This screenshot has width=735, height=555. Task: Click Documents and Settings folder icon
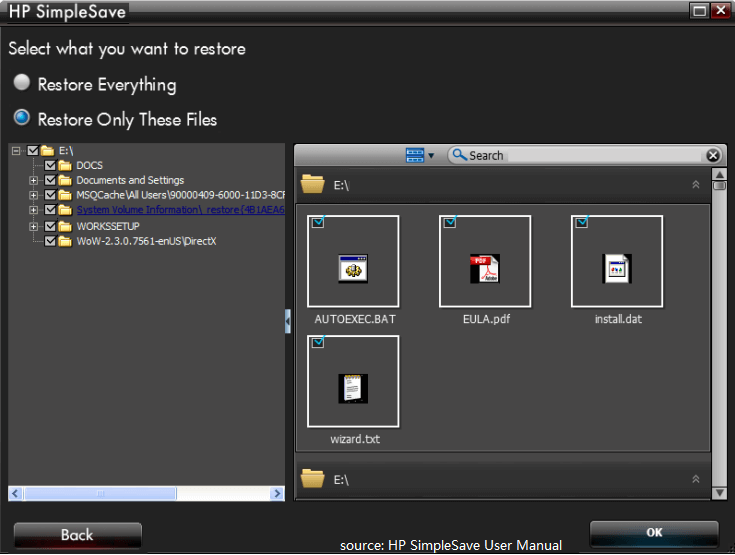tap(65, 180)
